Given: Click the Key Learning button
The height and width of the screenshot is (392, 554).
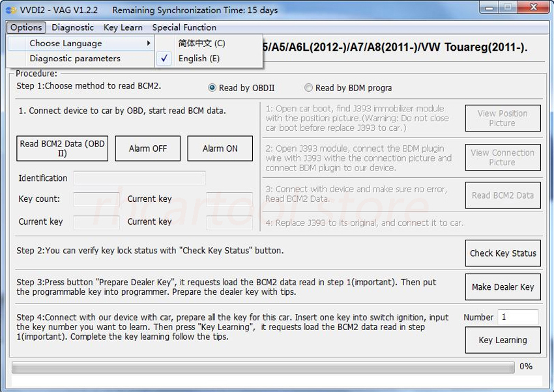Looking at the screenshot, I should 503,340.
